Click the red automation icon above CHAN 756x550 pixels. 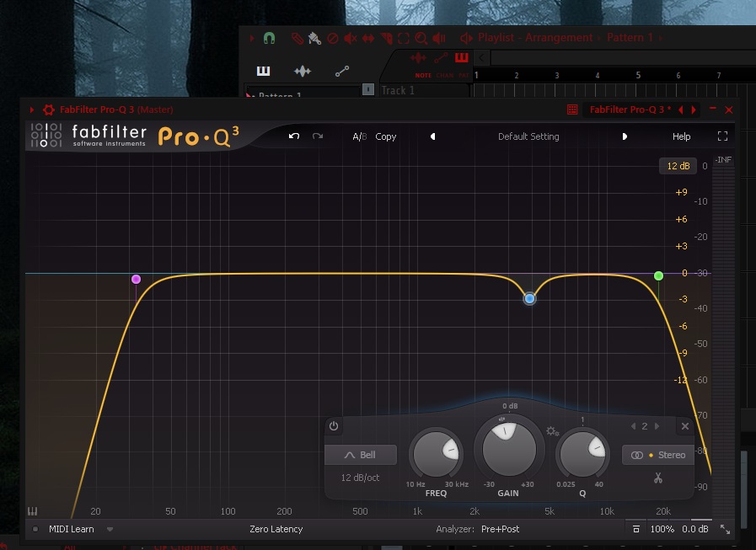pos(441,58)
